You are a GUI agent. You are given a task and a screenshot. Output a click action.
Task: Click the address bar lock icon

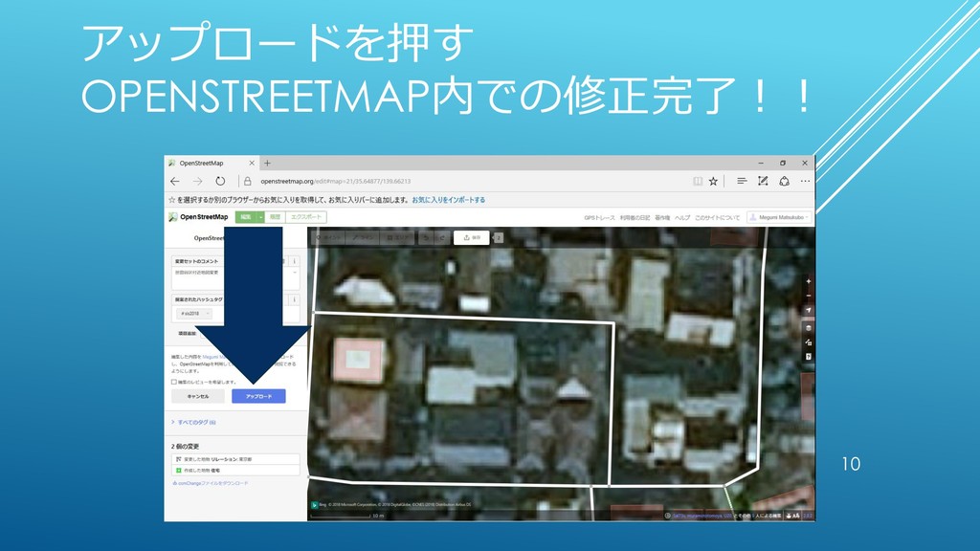[x=248, y=181]
